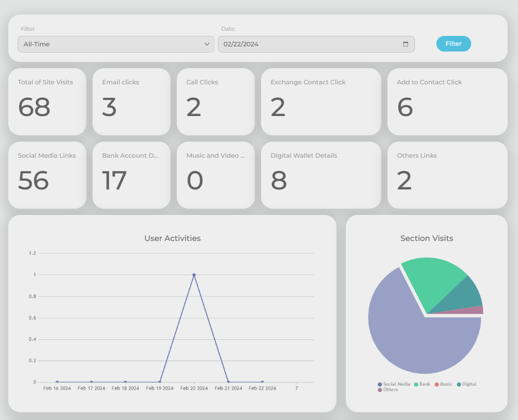Toggle Social Media legend item in pie chart
518x420 pixels.
[394, 384]
